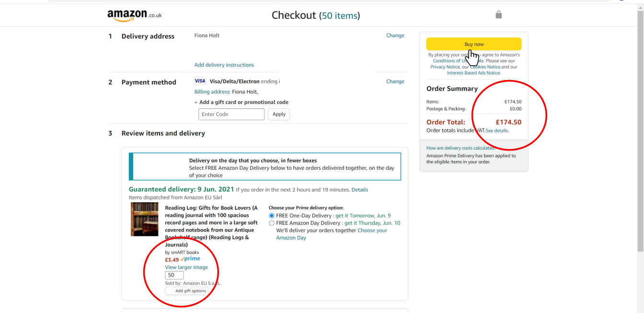Change the payment method
Screen dimensions: 644x313
point(395,81)
